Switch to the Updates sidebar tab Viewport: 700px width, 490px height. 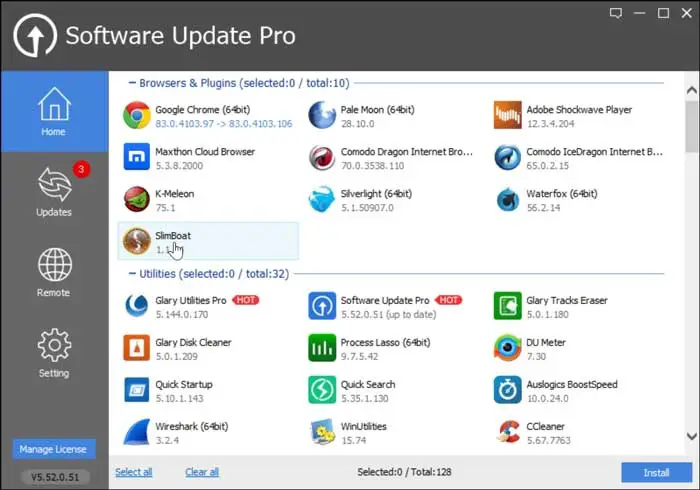(x=54, y=192)
